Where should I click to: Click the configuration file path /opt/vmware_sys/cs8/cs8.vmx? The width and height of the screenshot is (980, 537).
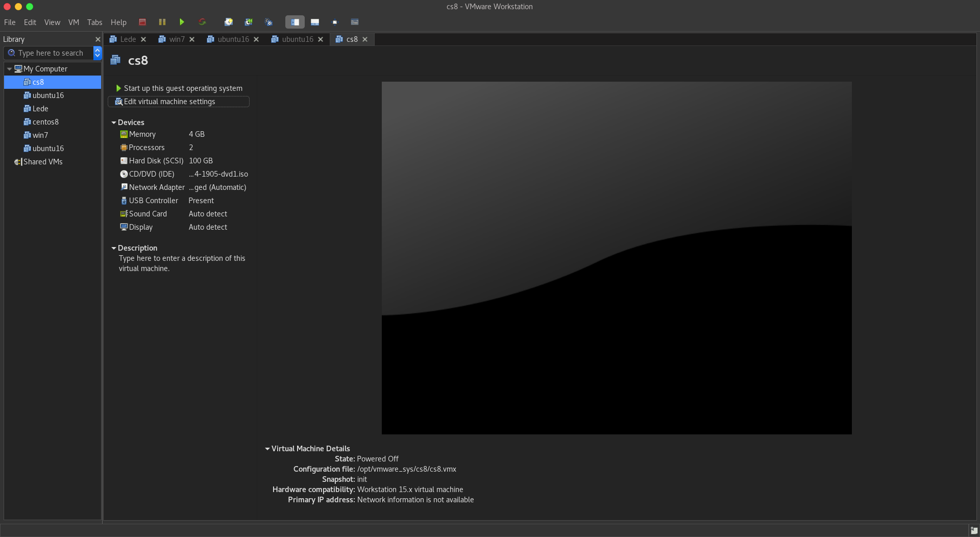tap(407, 469)
